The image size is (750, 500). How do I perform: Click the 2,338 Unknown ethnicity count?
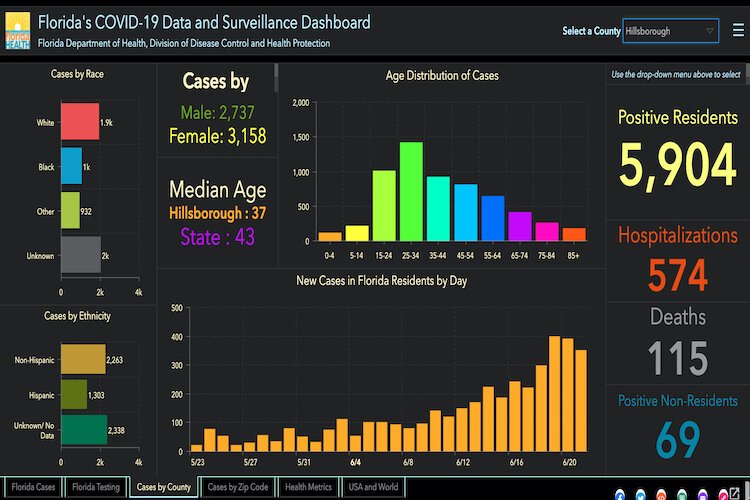click(116, 431)
